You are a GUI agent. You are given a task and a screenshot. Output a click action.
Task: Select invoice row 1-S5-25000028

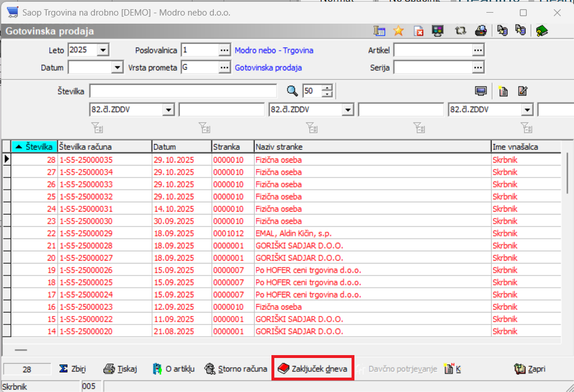(x=286, y=246)
